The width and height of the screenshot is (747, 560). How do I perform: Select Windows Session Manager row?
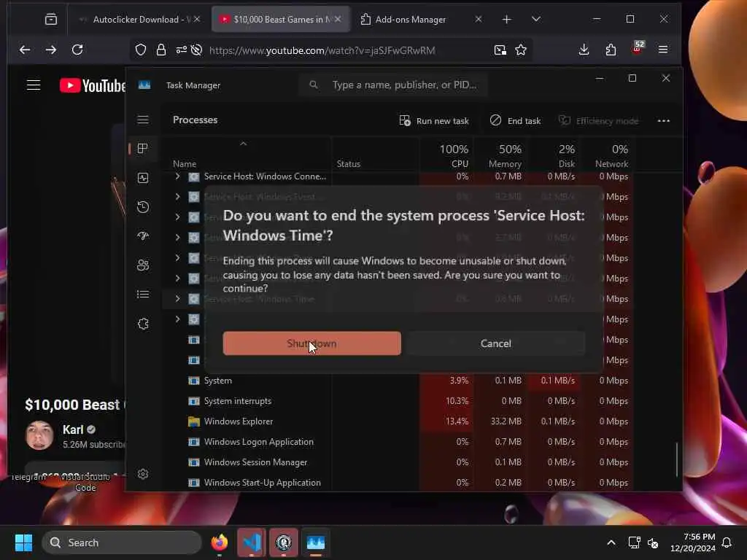[398, 462]
